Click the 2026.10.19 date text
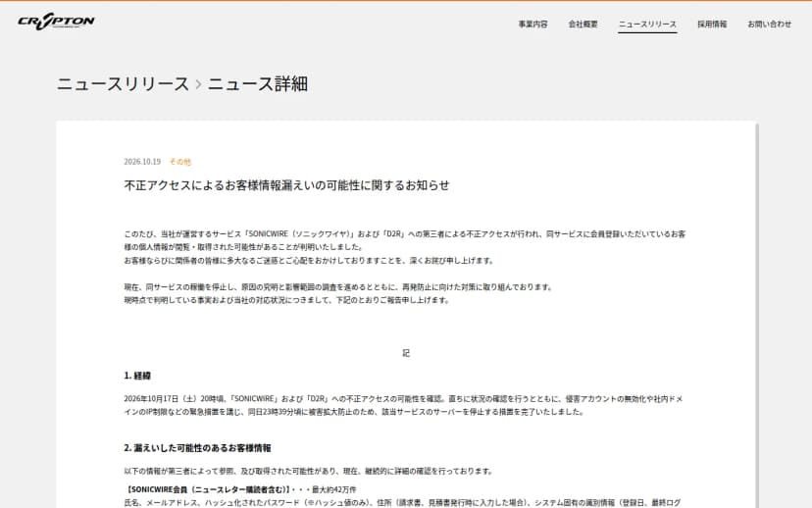The height and width of the screenshot is (508, 812). 142,162
